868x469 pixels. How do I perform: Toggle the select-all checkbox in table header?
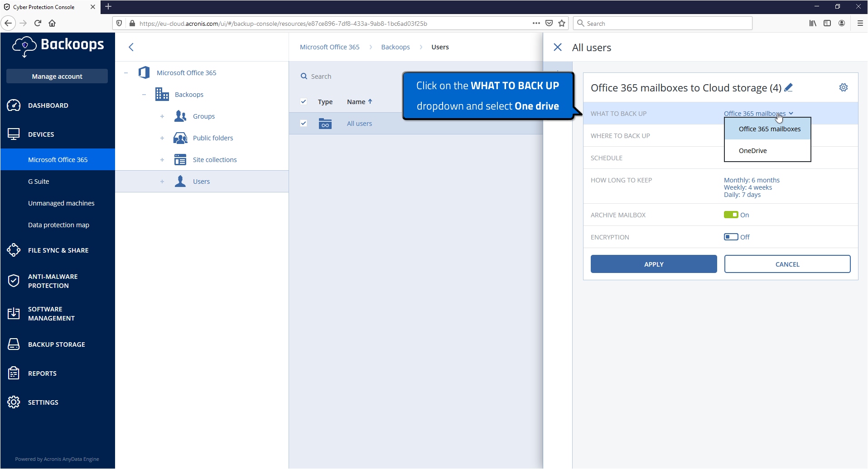click(x=304, y=101)
